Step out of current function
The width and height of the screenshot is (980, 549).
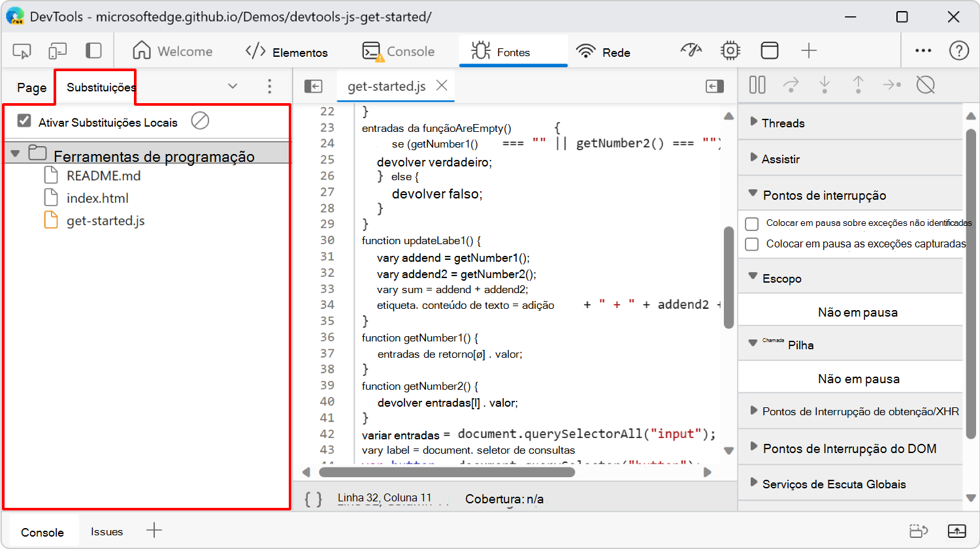(858, 85)
